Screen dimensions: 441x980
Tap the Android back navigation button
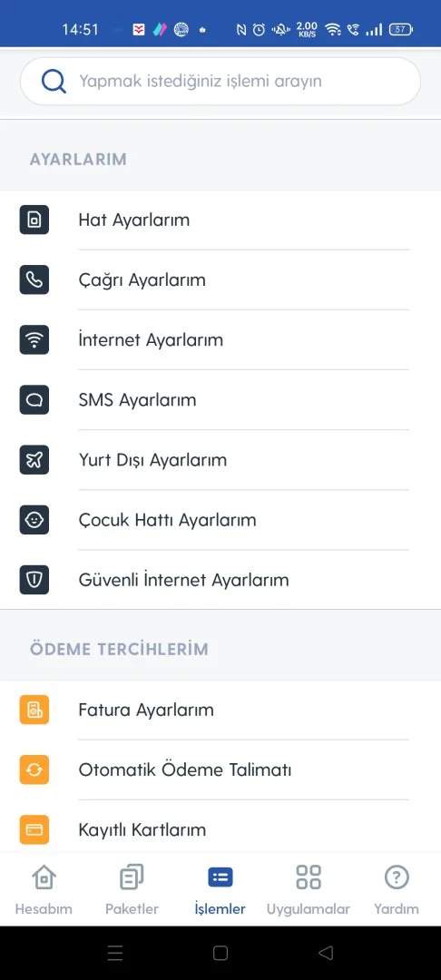pos(326,953)
